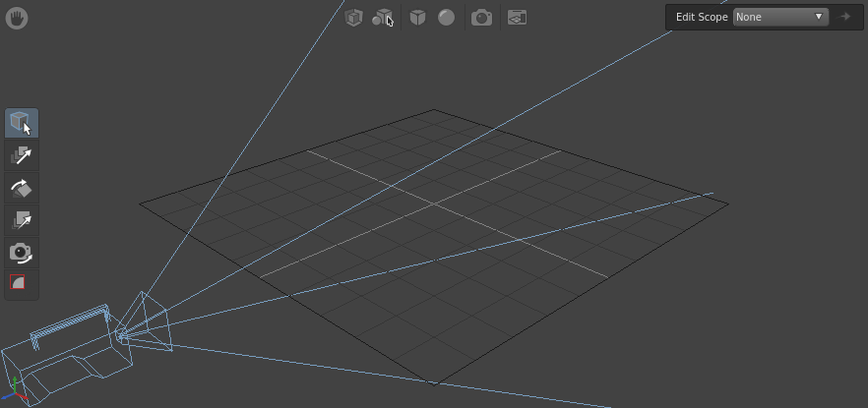Click the 'Edit Scope' label text
The width and height of the screenshot is (868, 408).
(x=702, y=17)
